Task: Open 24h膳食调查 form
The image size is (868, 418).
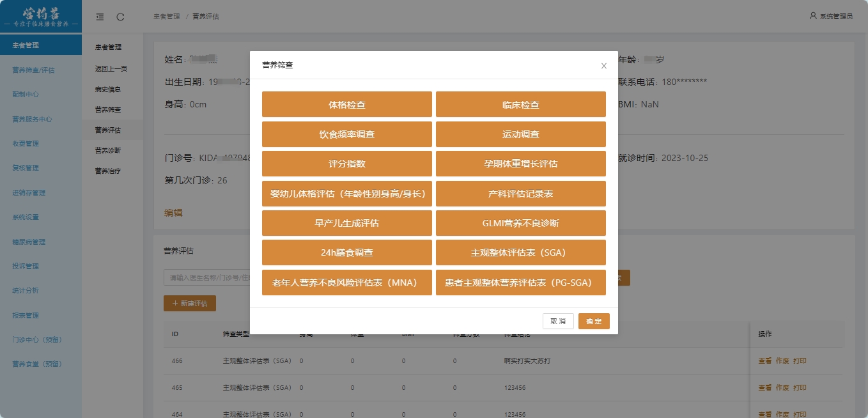Action: point(347,252)
